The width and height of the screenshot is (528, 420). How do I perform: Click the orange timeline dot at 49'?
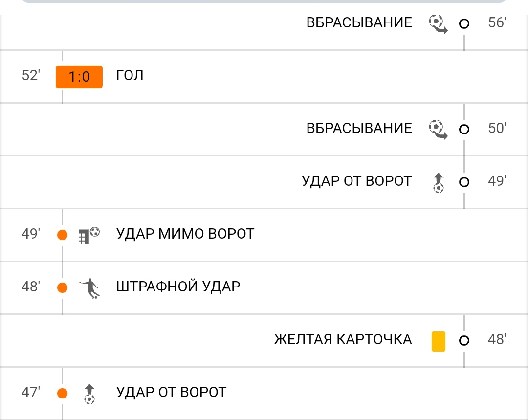pos(62,235)
